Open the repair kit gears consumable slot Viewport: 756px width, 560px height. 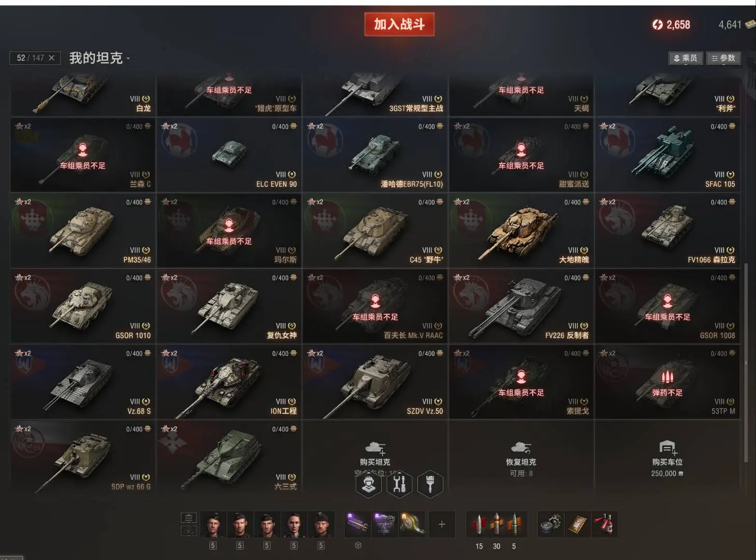551,524
